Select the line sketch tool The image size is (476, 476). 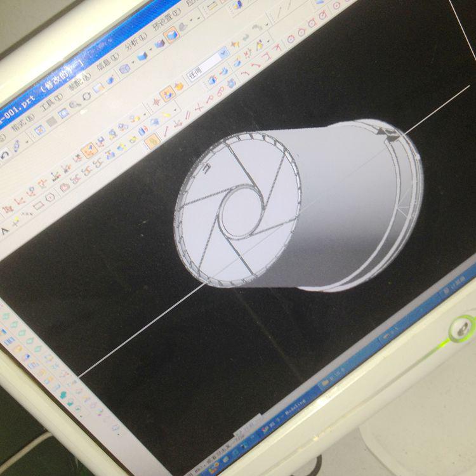coord(166,131)
